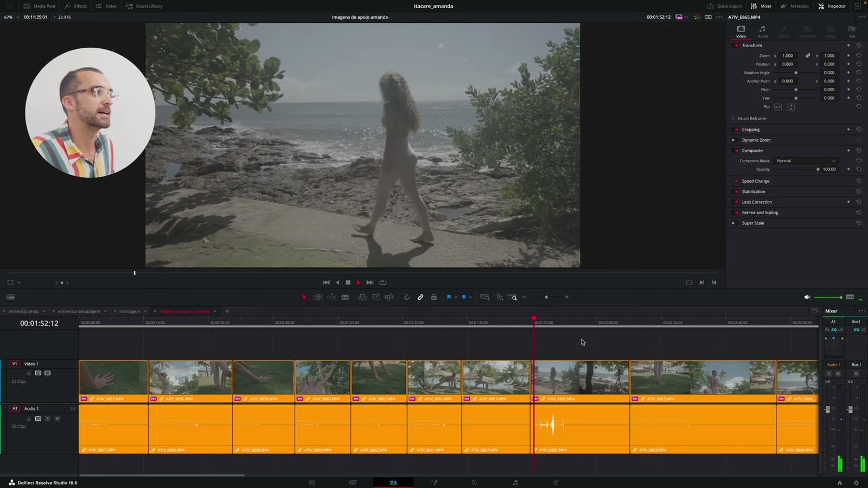Switch to the 'entrevista decupagem' timeline tab

click(79, 311)
